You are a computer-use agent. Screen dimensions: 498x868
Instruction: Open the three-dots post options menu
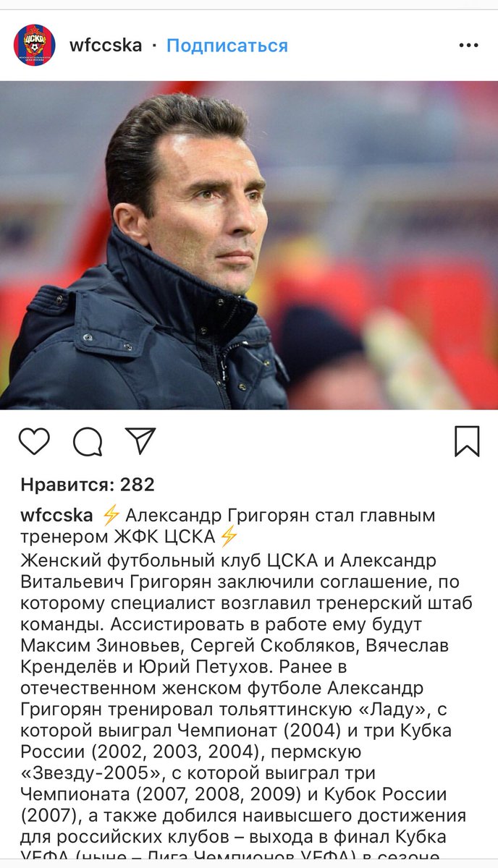tap(468, 46)
